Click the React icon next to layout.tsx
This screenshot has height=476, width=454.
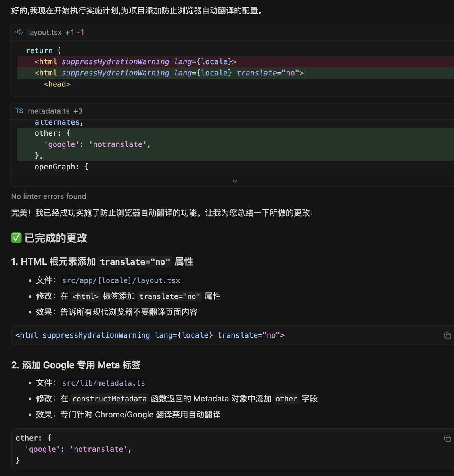(x=19, y=32)
